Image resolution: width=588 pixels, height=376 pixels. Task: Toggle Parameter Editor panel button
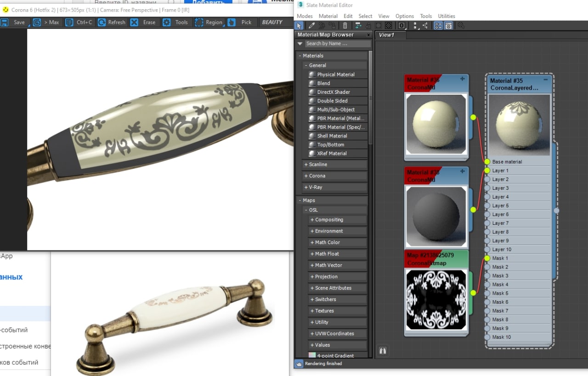tap(448, 26)
